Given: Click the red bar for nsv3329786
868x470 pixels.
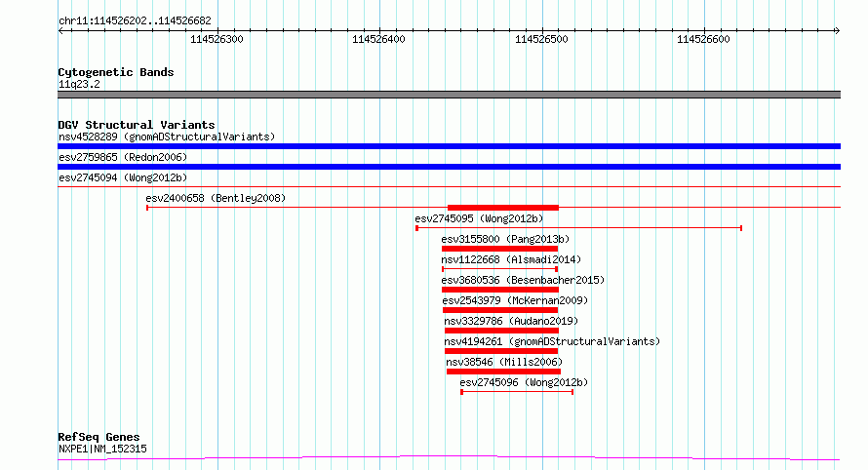Looking at the screenshot, I should click(501, 331).
